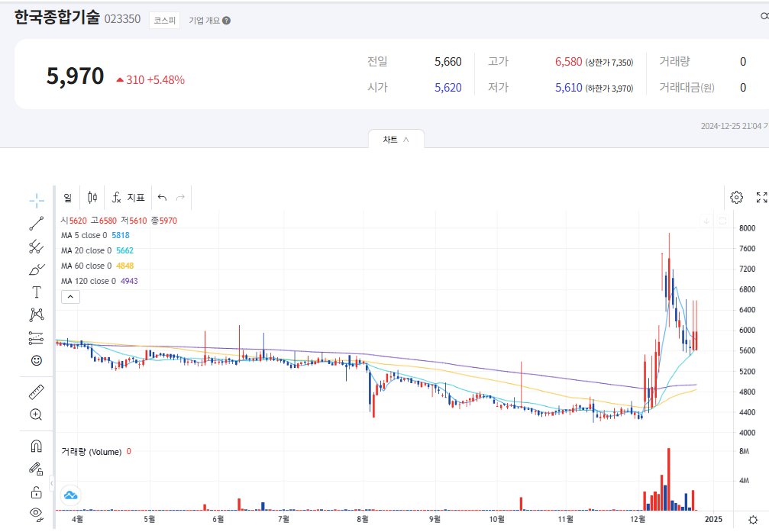
Task: Undo the last chart action
Action: [x=163, y=198]
